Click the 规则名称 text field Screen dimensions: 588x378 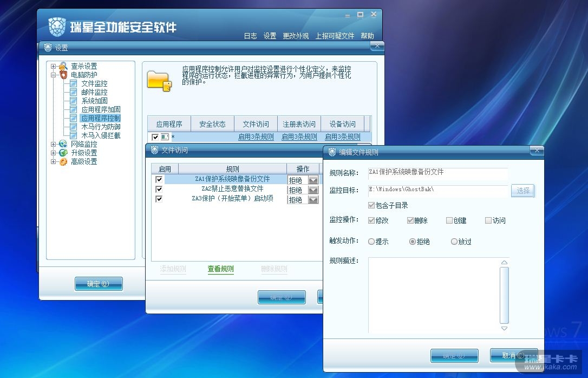438,173
